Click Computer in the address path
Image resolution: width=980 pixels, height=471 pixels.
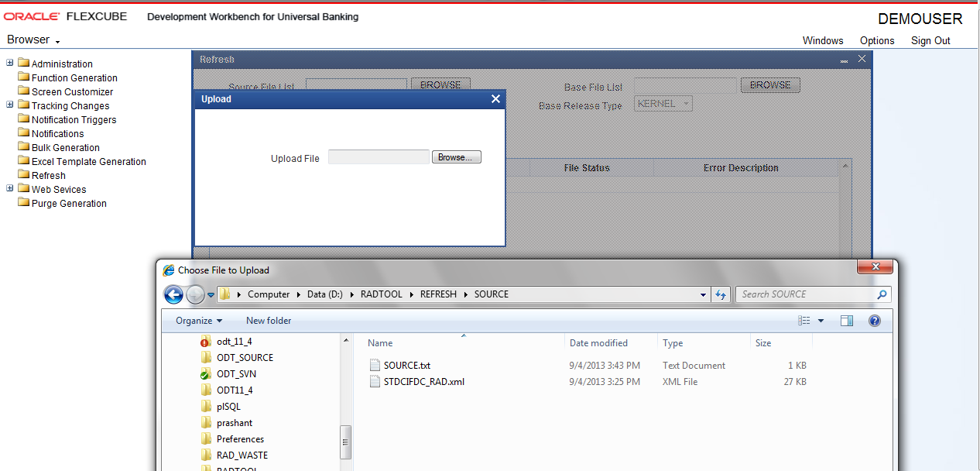coord(269,294)
